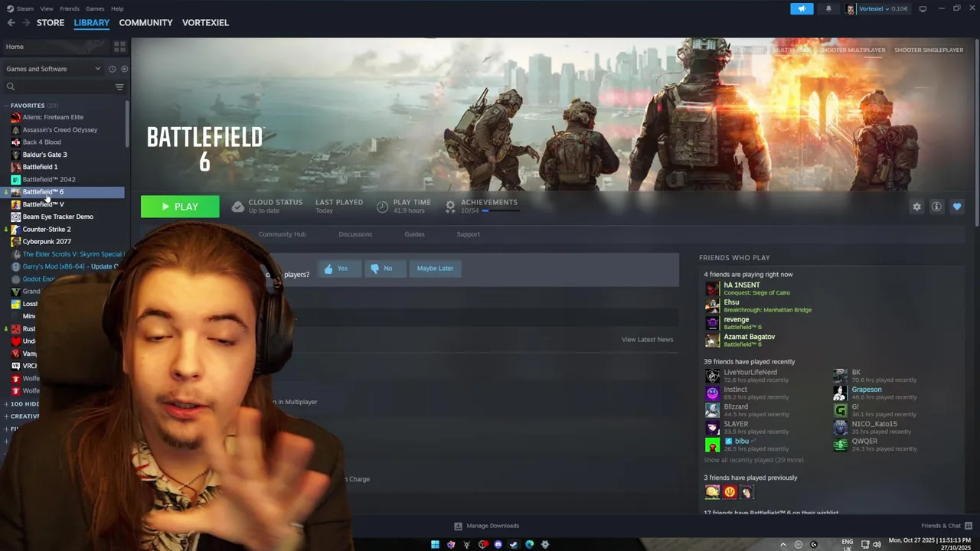980x551 pixels.
Task: Open the Friends menu
Action: (70, 8)
